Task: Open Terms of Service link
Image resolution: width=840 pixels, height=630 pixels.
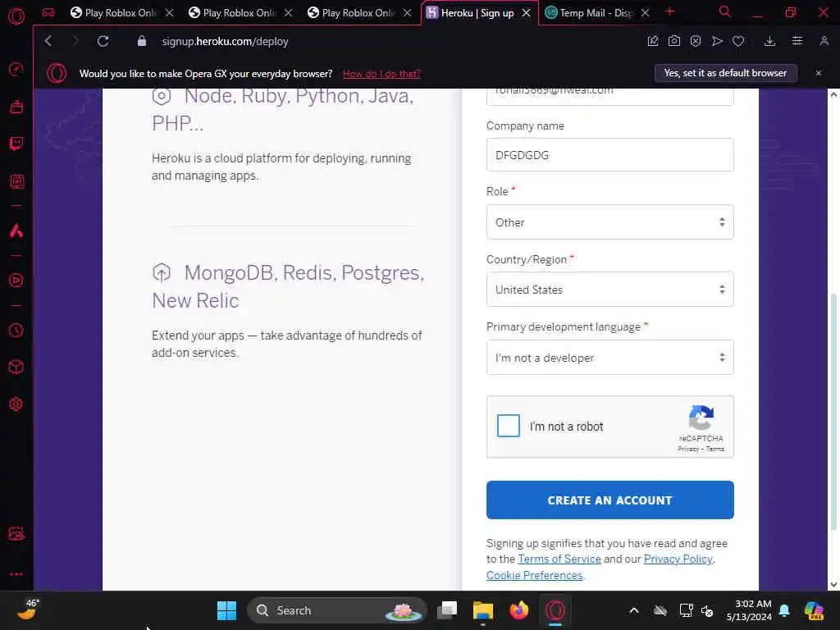Action: 559,559
